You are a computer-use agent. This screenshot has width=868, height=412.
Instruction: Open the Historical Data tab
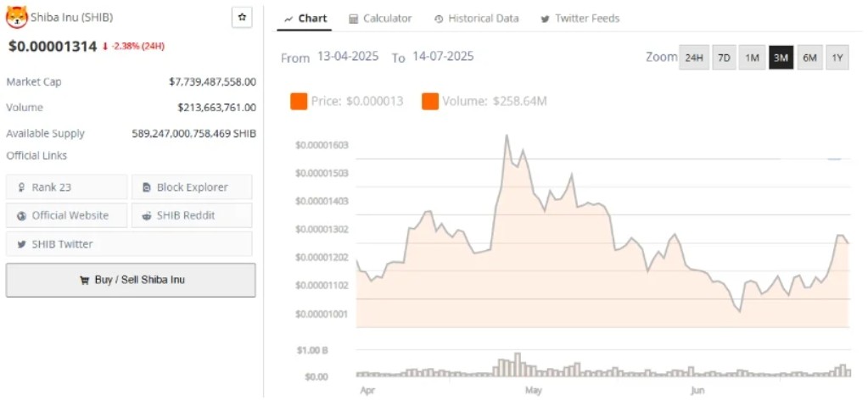point(477,19)
